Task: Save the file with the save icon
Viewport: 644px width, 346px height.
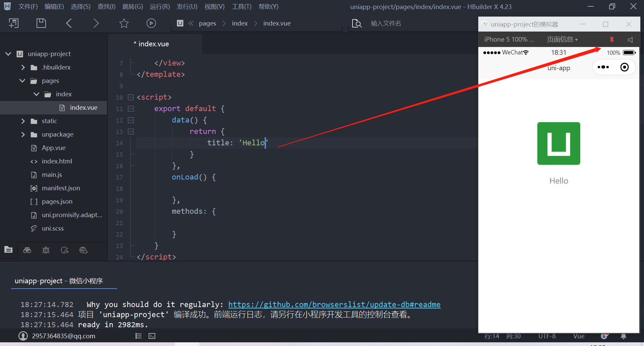Action: click(x=41, y=23)
